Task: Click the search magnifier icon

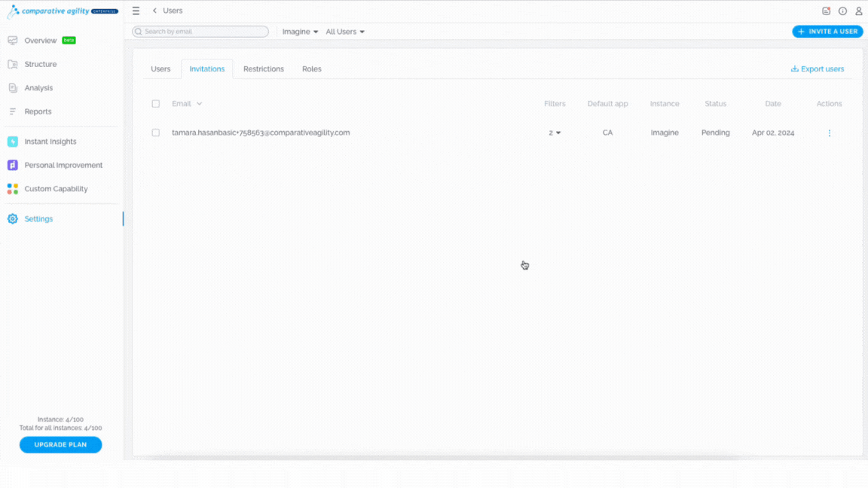Action: click(x=139, y=32)
